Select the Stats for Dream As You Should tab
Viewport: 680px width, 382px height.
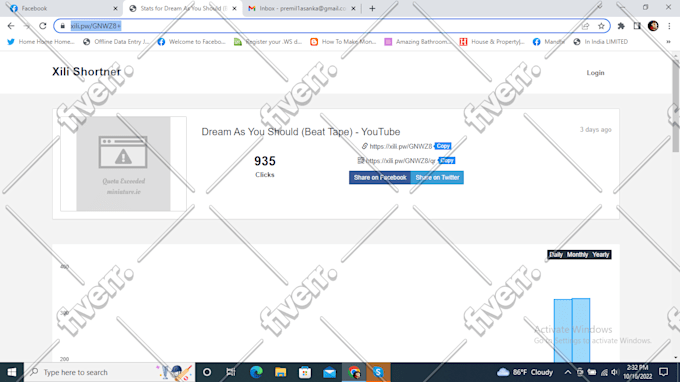pyautogui.click(x=182, y=8)
